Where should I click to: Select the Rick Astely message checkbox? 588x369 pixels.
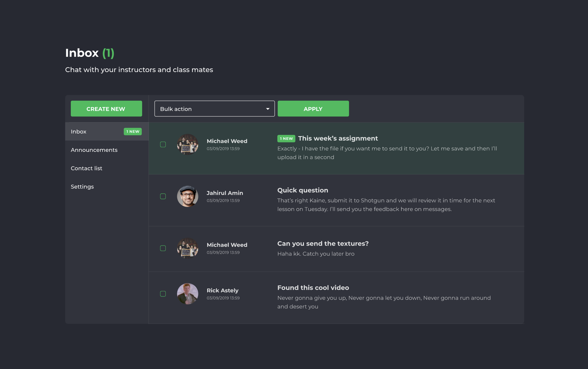[x=163, y=294]
